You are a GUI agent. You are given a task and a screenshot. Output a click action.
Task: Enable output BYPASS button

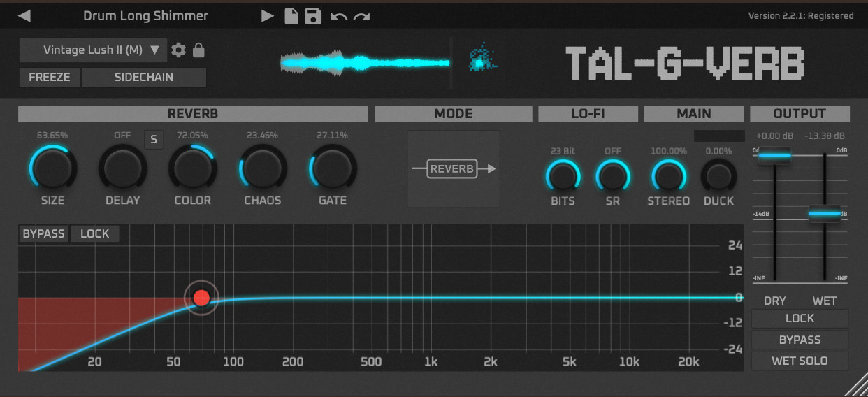pos(800,340)
